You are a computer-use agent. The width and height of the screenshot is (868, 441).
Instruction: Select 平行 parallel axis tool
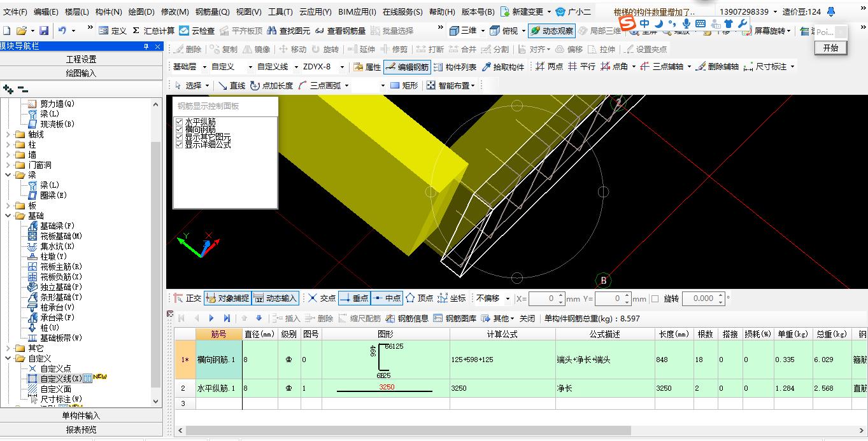click(x=582, y=67)
